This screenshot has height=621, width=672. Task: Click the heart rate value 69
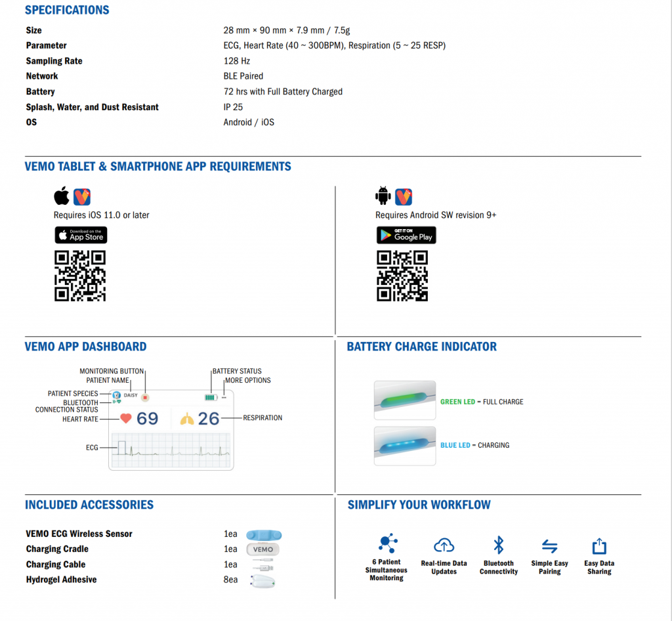pos(148,419)
